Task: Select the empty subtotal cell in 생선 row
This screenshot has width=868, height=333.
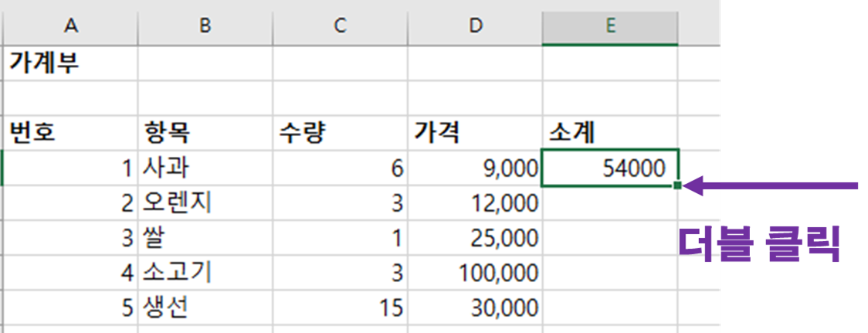Action: [x=610, y=308]
